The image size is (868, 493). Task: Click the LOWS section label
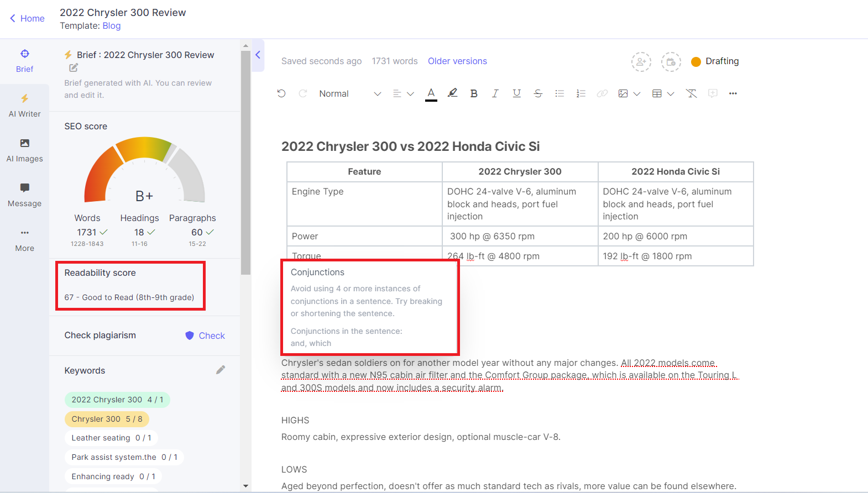coord(294,469)
